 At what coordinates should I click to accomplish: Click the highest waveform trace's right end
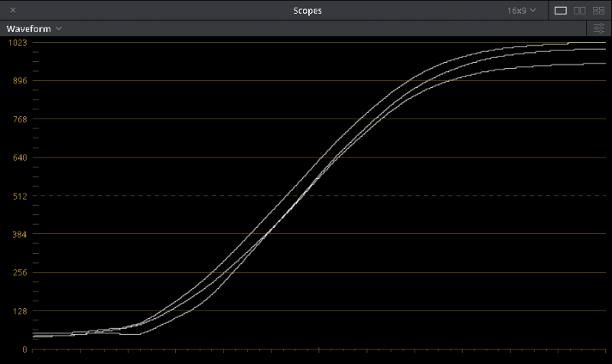point(603,43)
